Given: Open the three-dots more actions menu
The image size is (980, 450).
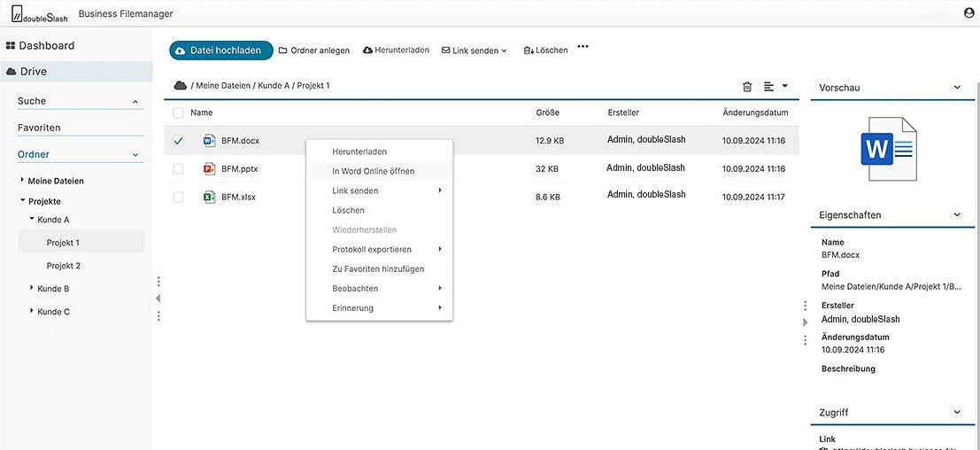Looking at the screenshot, I should coord(583,48).
